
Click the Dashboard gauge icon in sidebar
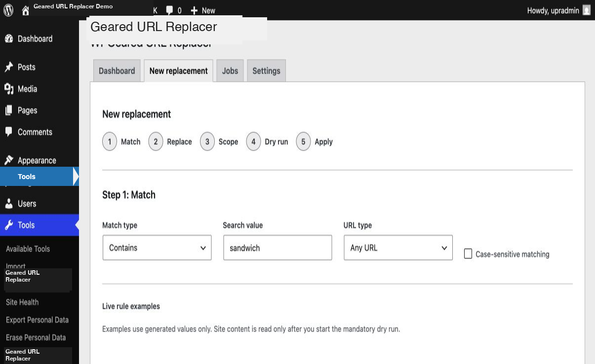[x=8, y=39]
